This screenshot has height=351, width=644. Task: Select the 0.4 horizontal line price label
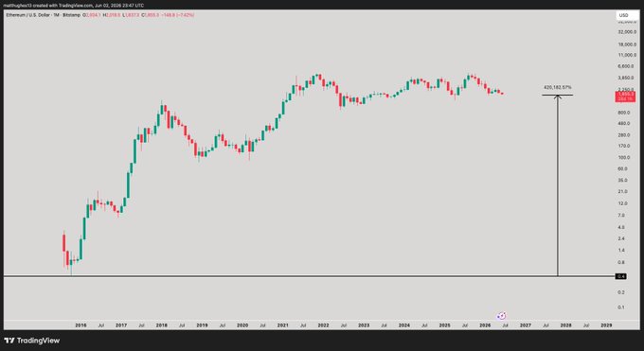620,276
